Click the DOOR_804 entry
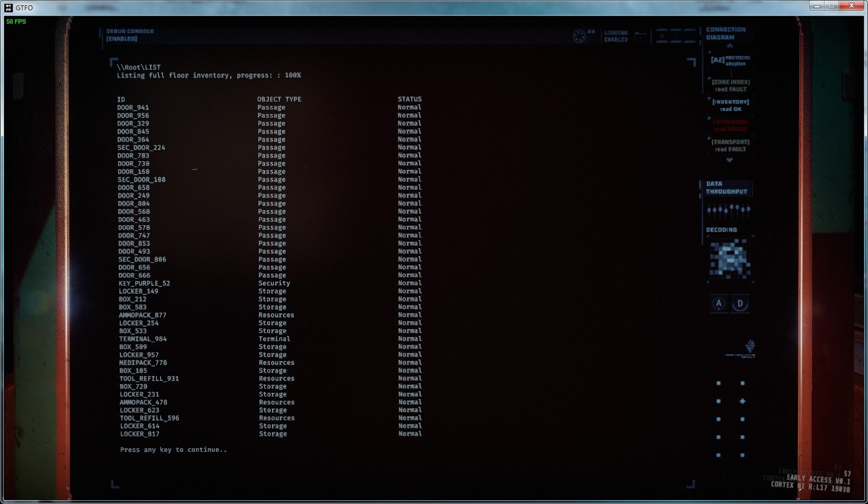This screenshot has width=868, height=504. coord(133,203)
